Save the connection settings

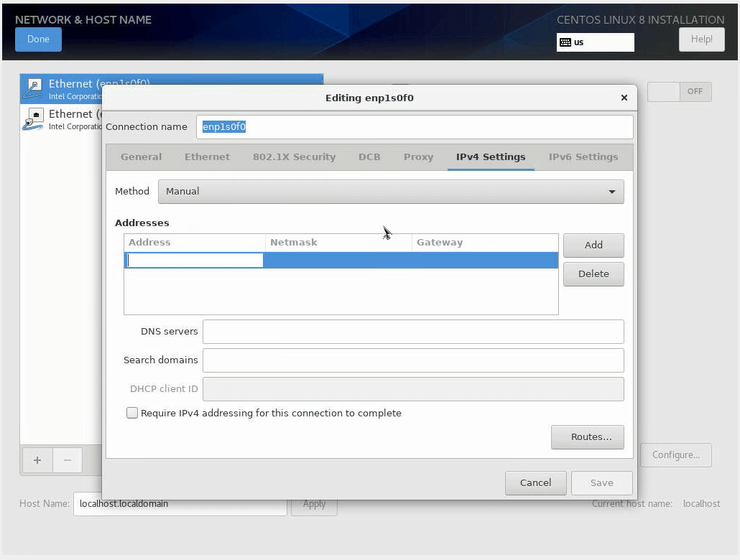pyautogui.click(x=602, y=483)
